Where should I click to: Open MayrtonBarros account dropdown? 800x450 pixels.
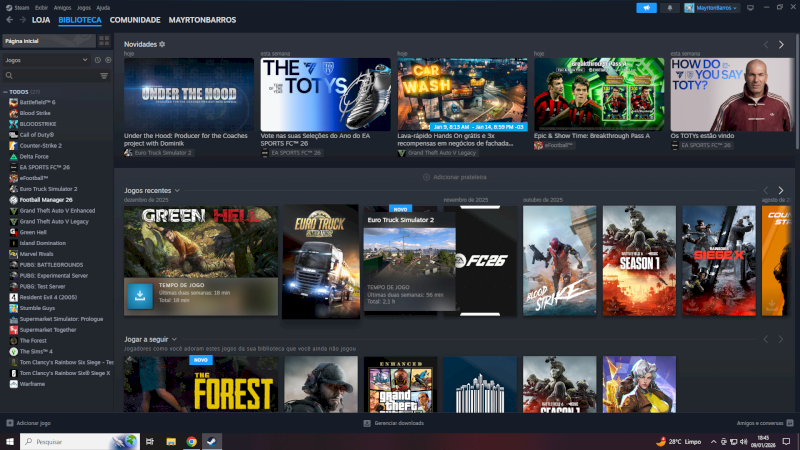712,8
